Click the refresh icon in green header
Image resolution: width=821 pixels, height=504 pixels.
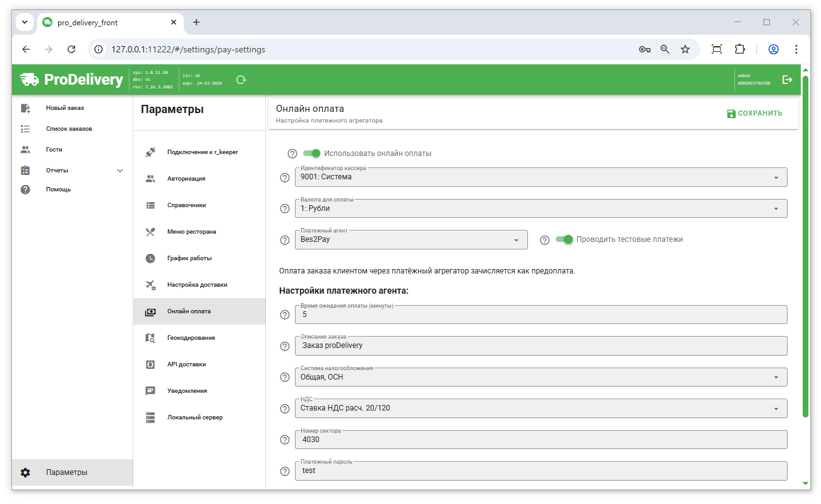241,80
